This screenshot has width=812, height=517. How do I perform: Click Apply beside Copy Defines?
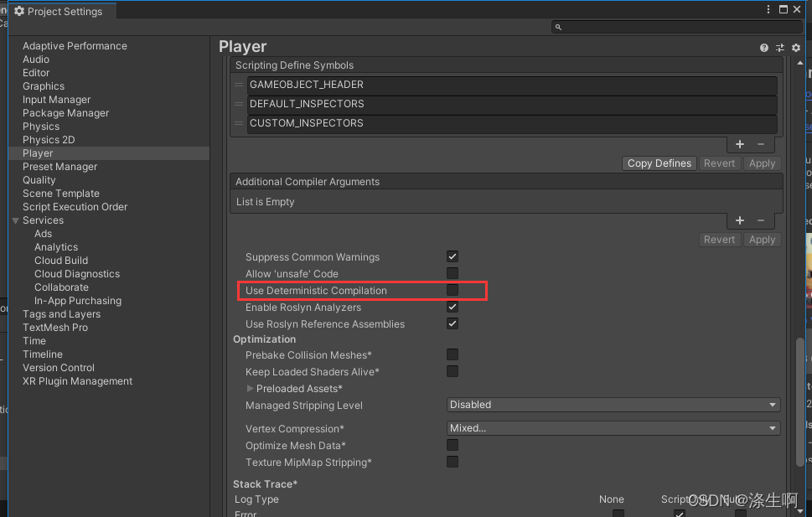click(762, 163)
